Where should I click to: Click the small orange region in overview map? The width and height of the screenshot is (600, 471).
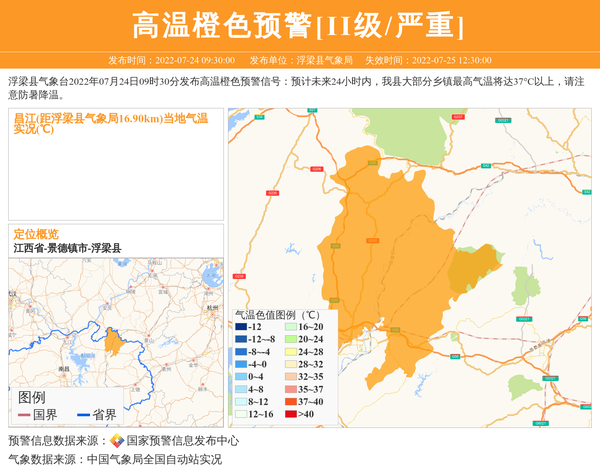[x=115, y=340]
